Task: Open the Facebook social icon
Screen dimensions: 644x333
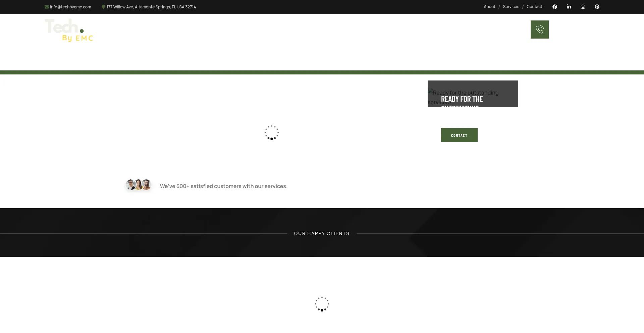Action: click(555, 7)
